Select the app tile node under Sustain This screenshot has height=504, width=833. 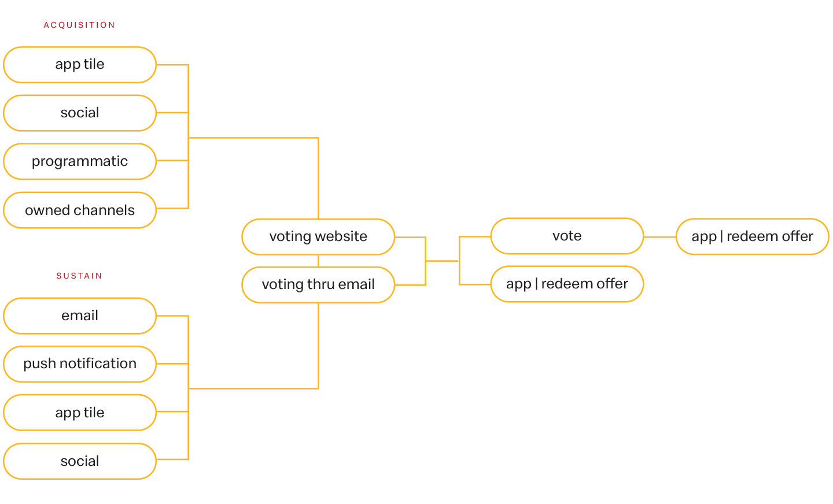pos(80,412)
